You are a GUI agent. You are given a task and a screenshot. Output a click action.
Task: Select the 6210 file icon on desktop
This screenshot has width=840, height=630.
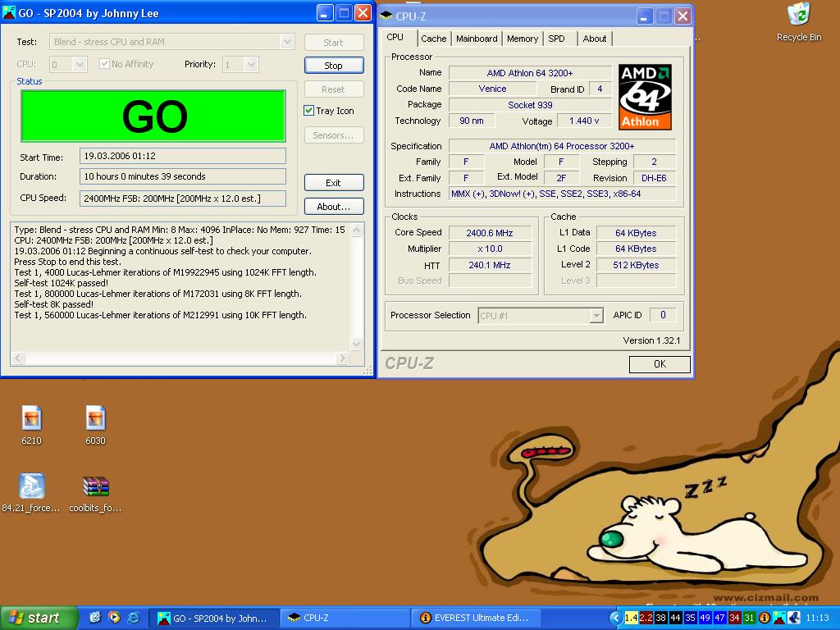pos(32,426)
